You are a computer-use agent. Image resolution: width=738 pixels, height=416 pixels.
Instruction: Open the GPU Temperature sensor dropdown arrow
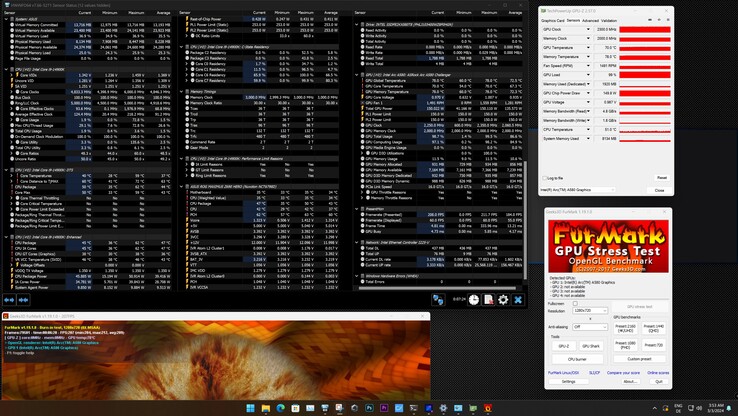588,48
